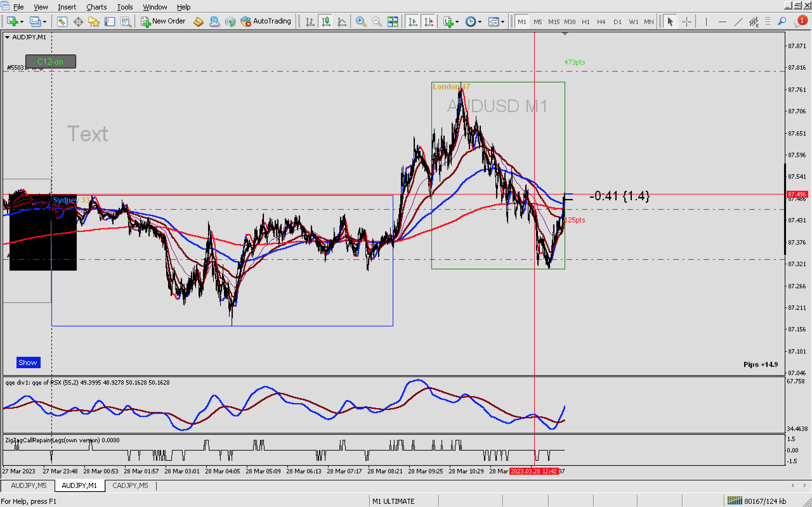Open the Charts menu
Screen dimensions: 812x507
pos(96,7)
